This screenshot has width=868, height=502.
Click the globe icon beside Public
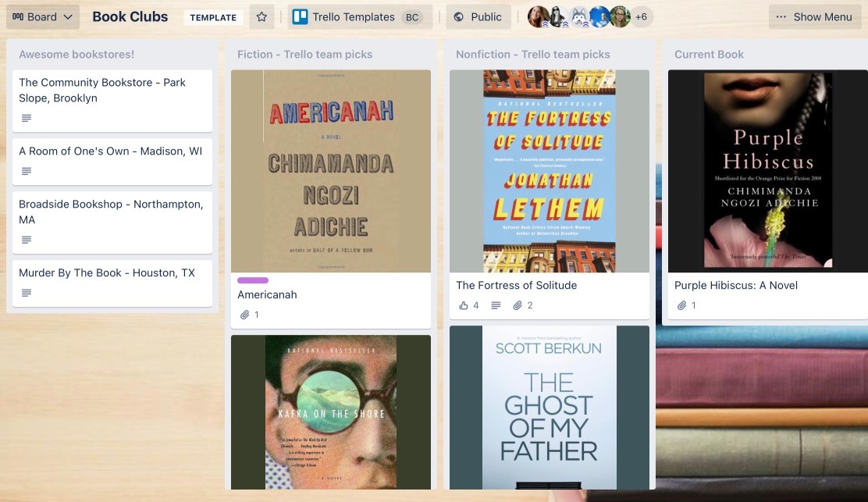tap(458, 17)
